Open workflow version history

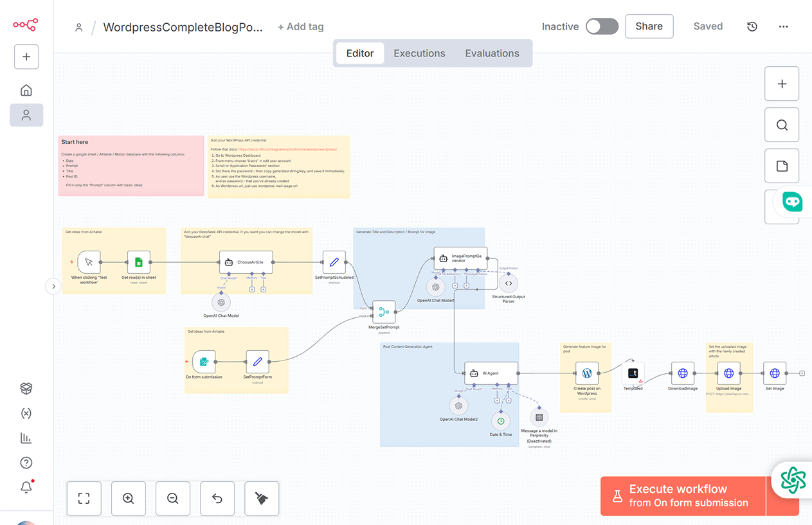coord(752,26)
